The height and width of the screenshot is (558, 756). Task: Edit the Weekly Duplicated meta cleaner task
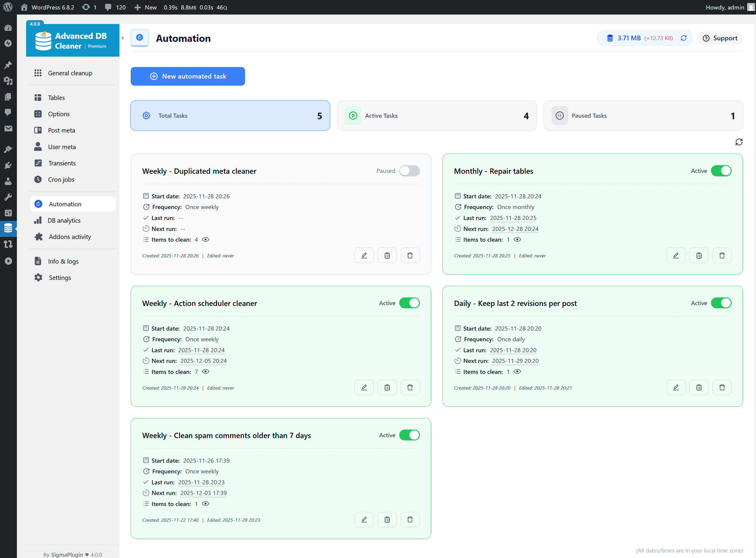click(x=364, y=255)
